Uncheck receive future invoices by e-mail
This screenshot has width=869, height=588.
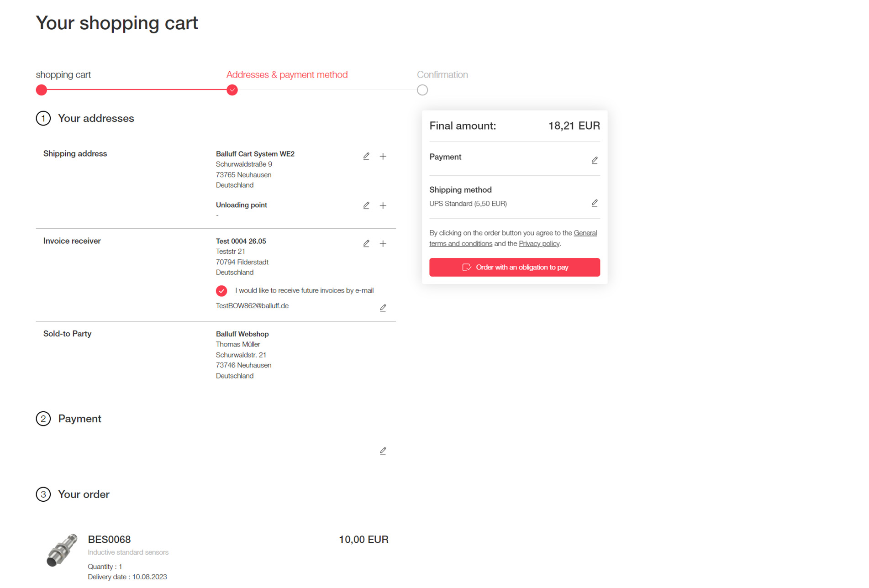click(221, 291)
